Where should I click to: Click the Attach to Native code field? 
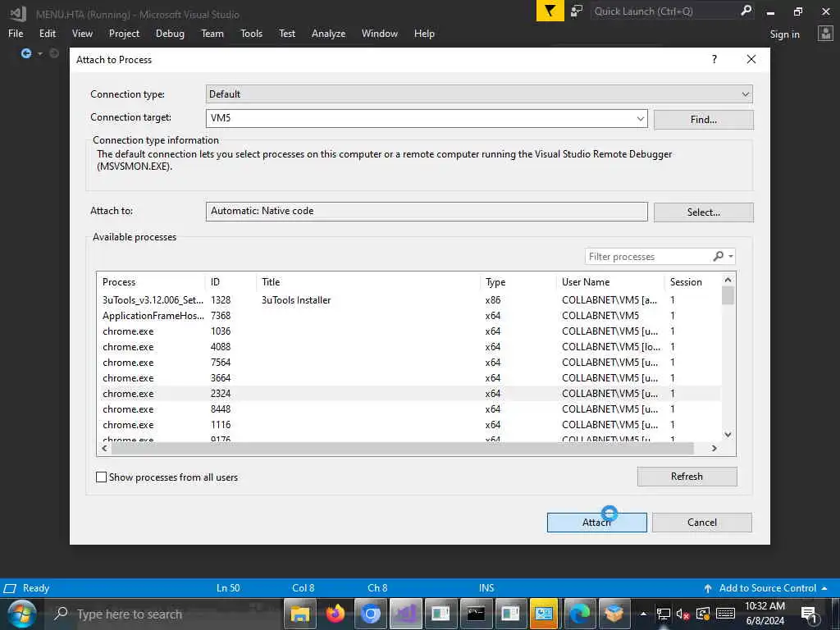tap(427, 211)
